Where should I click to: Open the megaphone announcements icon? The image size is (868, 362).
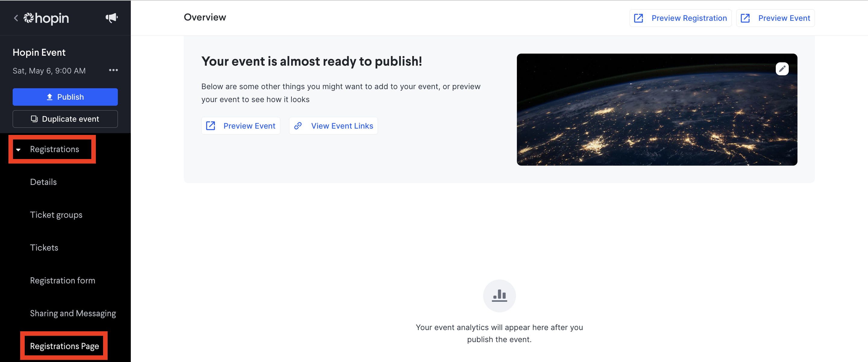pos(112,18)
